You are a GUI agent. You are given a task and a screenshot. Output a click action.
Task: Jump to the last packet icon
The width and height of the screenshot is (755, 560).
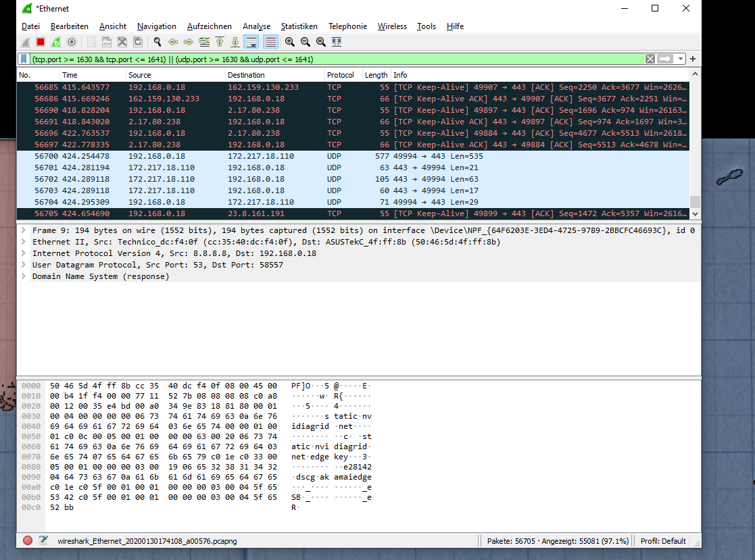(x=235, y=43)
